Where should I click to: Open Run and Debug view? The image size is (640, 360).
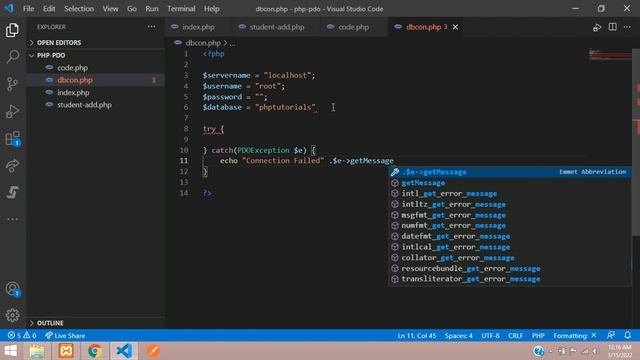click(x=12, y=111)
